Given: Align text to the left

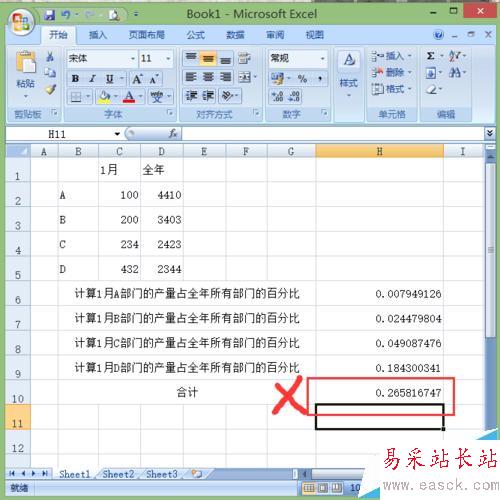Looking at the screenshot, I should (191, 77).
